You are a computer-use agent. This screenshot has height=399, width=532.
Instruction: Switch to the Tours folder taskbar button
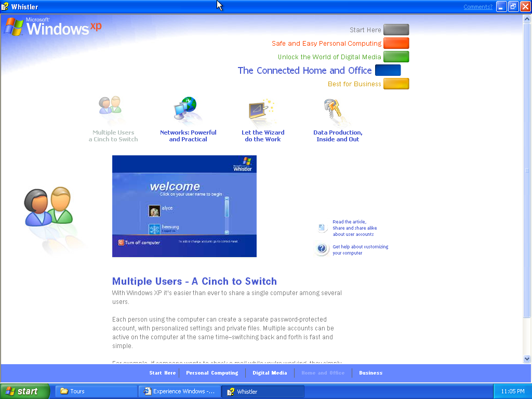(x=96, y=391)
